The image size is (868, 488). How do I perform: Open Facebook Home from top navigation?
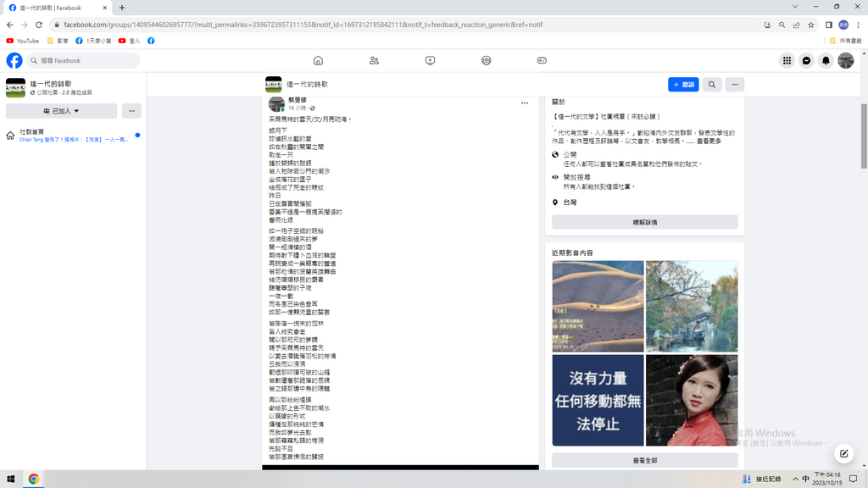pyautogui.click(x=318, y=60)
